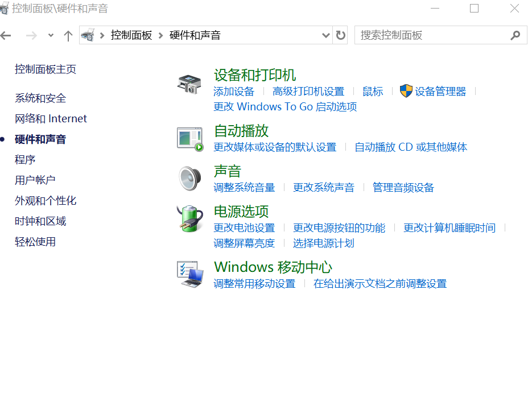Open the recent locations dropdown arrow
This screenshot has width=532, height=397.
(x=51, y=35)
